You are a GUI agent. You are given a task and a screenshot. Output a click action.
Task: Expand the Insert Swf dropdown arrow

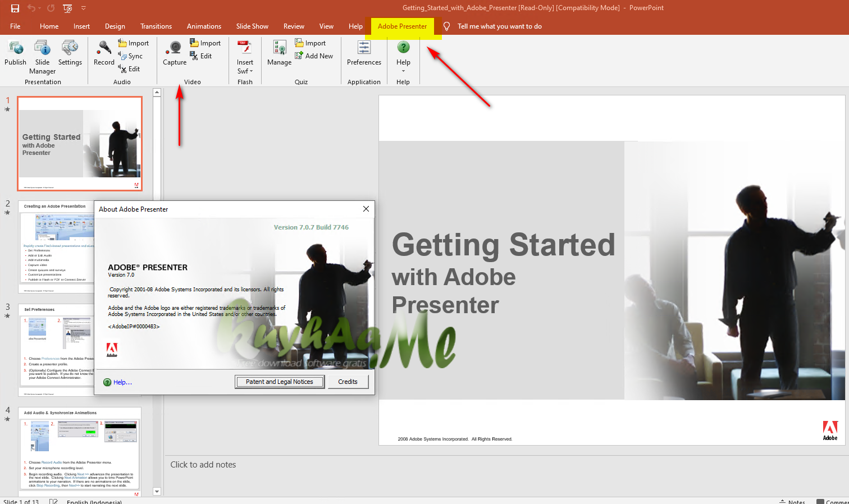pyautogui.click(x=251, y=71)
